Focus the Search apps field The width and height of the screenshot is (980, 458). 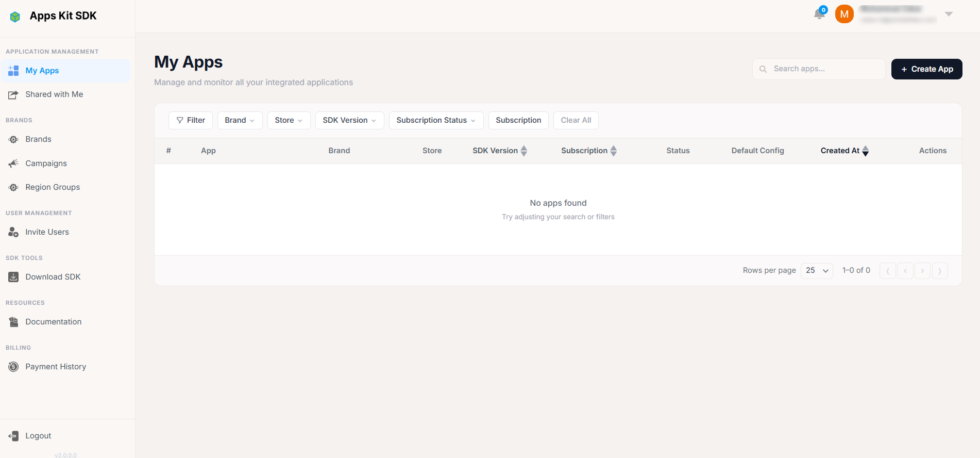point(819,69)
